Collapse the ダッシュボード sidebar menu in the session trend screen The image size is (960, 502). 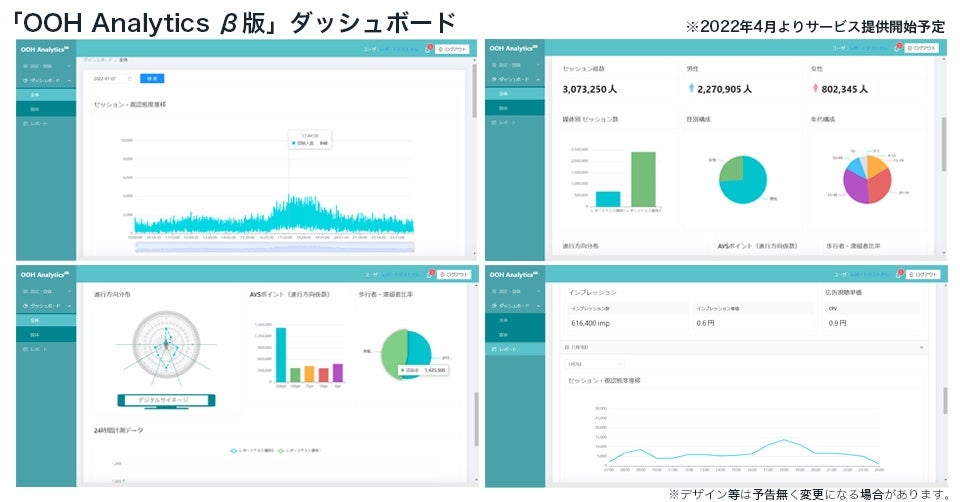tap(46, 80)
